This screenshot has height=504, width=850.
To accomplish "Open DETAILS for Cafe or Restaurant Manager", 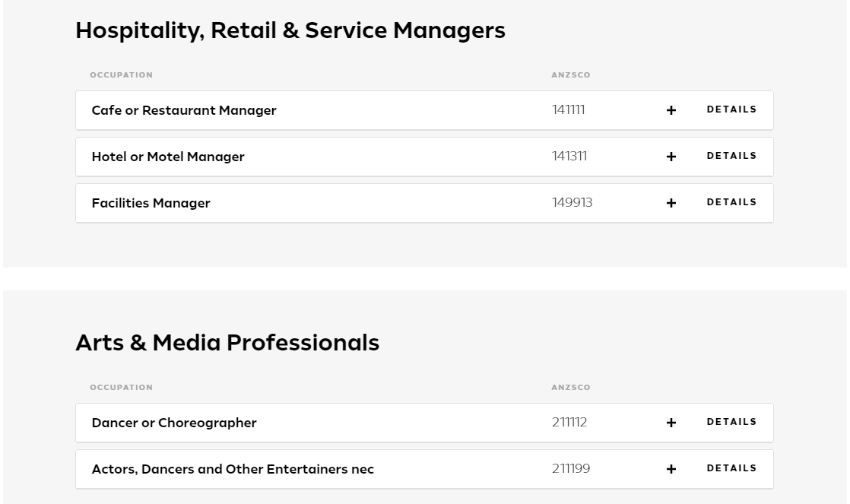I will 731,109.
